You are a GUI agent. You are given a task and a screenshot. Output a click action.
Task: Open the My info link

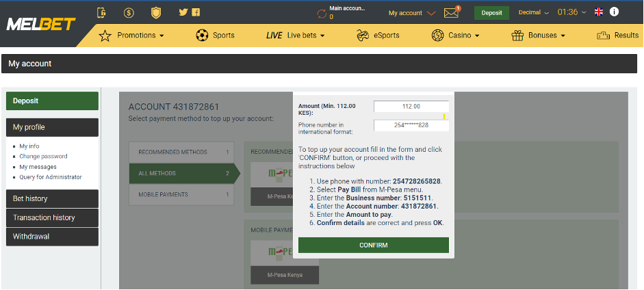(x=29, y=146)
